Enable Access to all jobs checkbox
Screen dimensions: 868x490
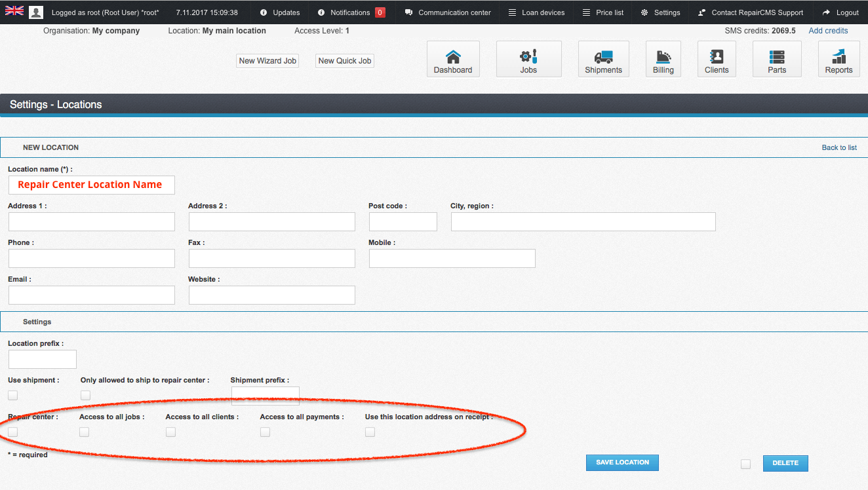point(84,432)
